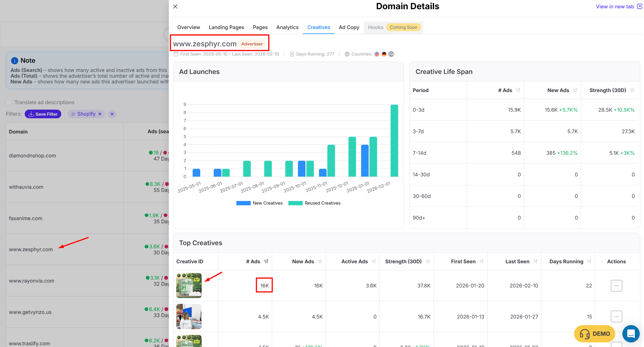644x347 pixels.
Task: Open the first top creative thumbnail
Action: point(189,285)
